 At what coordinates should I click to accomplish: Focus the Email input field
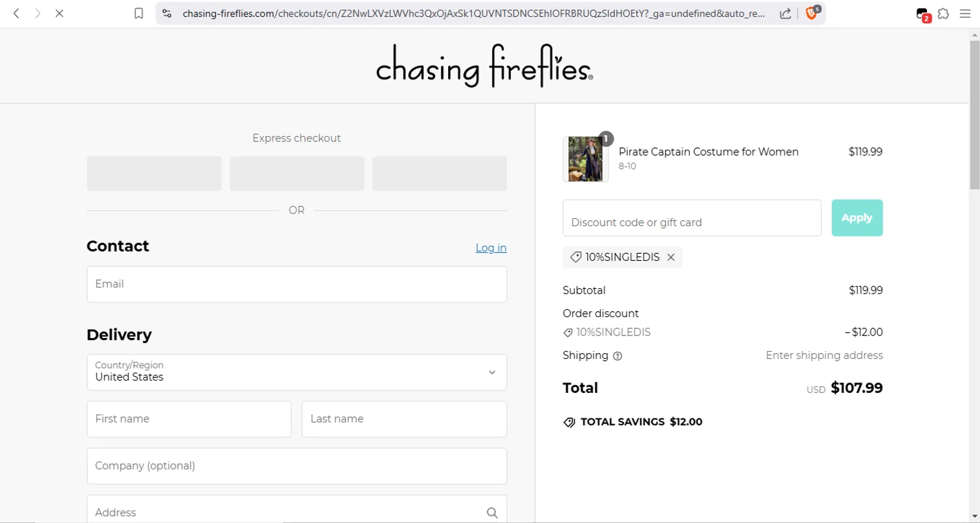coord(297,284)
